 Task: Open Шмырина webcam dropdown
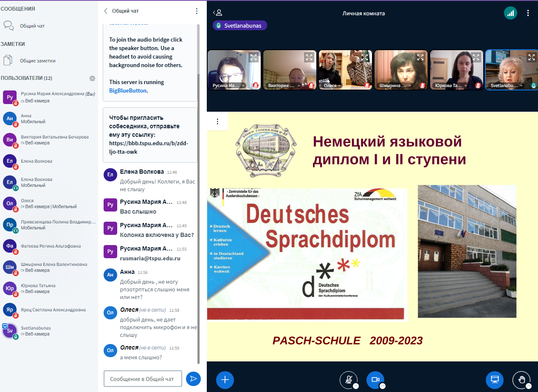pos(396,85)
